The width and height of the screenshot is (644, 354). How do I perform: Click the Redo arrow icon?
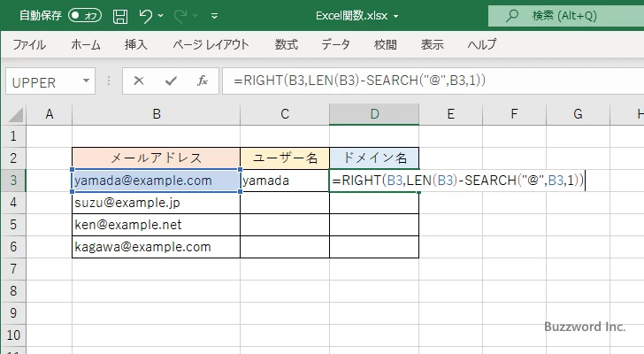click(x=180, y=16)
